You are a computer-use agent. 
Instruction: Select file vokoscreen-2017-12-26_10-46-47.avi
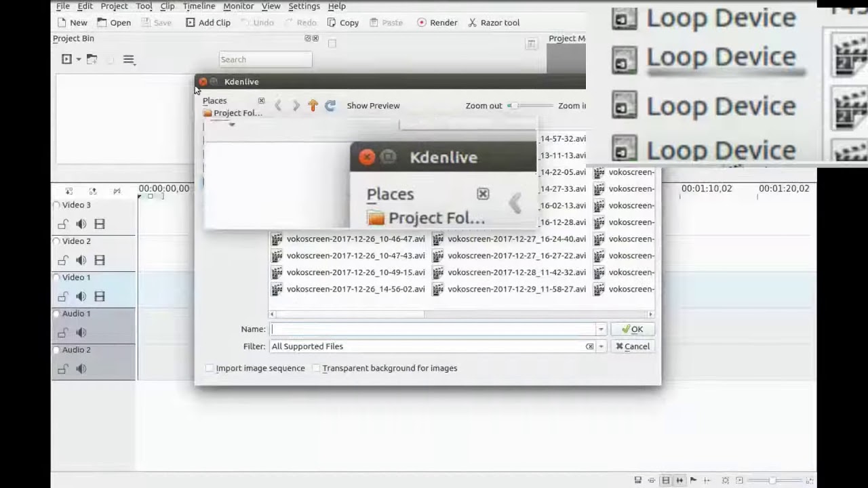coord(349,239)
